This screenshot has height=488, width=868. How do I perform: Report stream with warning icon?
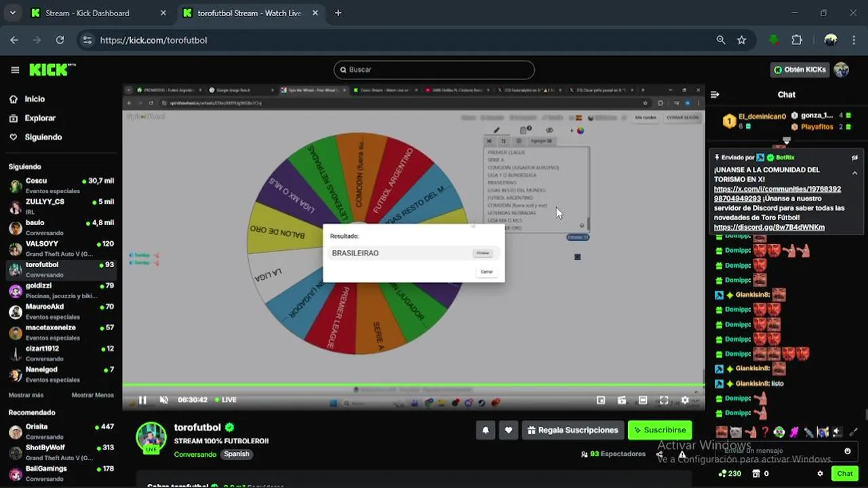[682, 454]
